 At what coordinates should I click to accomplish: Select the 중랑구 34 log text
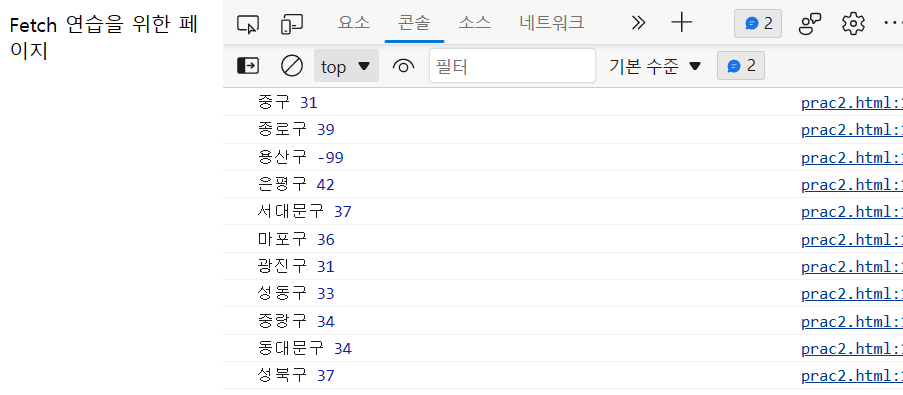(x=296, y=321)
